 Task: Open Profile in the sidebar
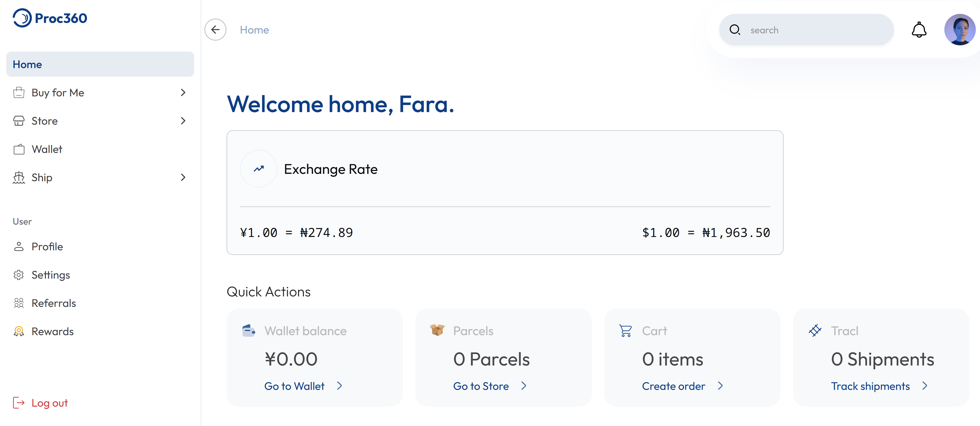(47, 247)
